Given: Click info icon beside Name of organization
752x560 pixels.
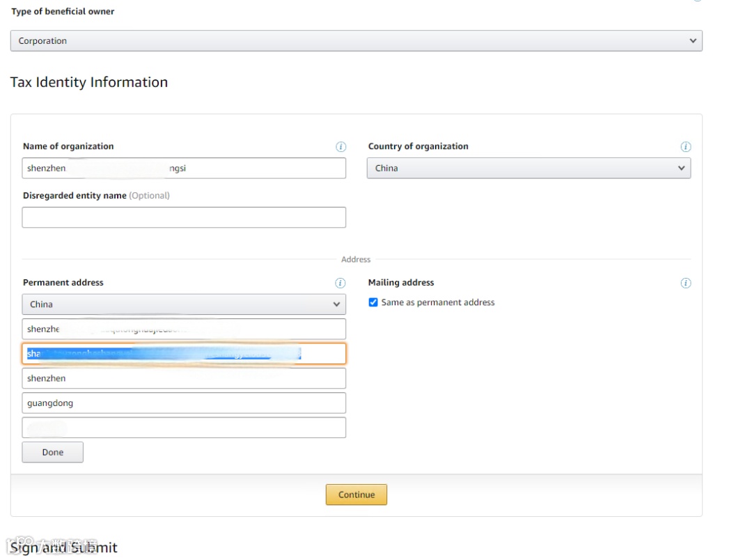Looking at the screenshot, I should click(340, 147).
